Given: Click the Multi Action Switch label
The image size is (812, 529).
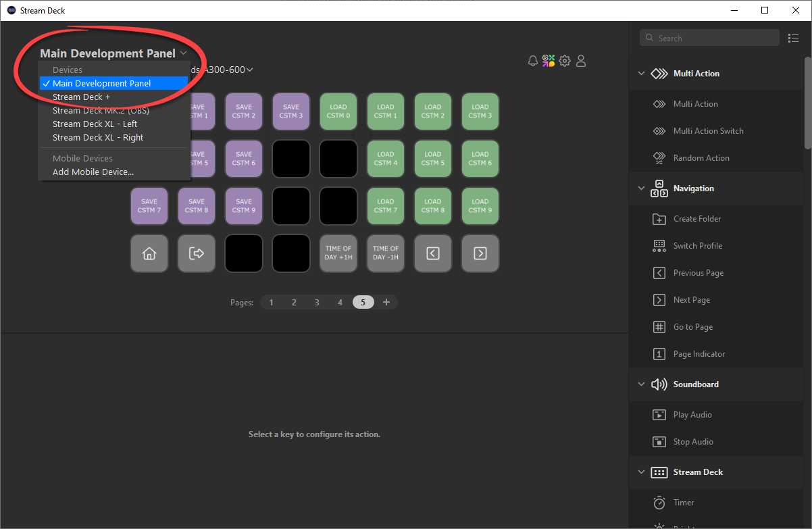Looking at the screenshot, I should pos(708,131).
